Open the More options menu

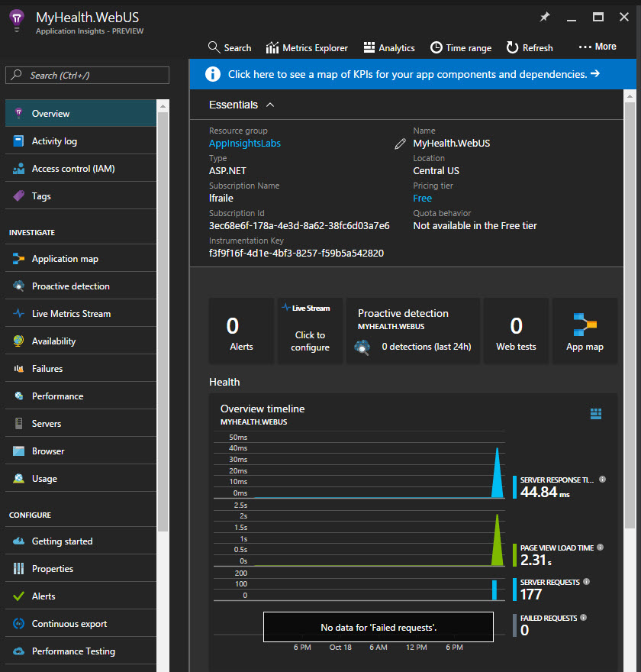pyautogui.click(x=598, y=47)
